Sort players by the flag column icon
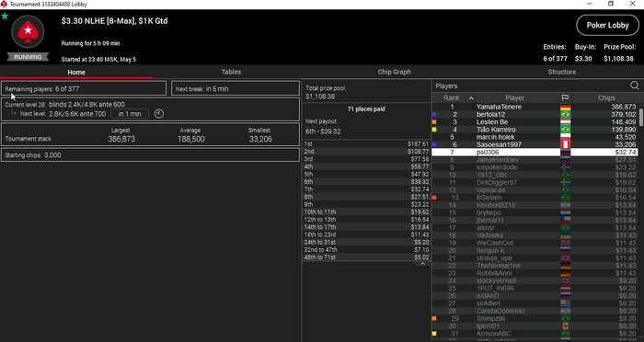 coord(565,97)
